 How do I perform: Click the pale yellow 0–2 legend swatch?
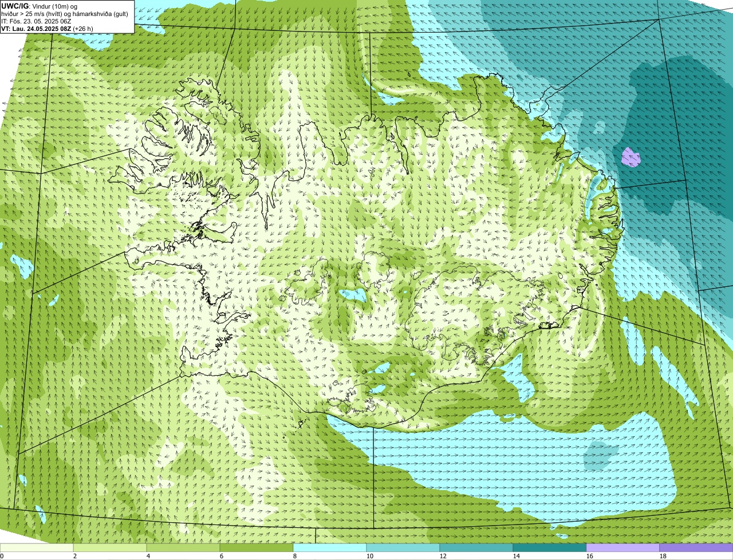pos(37,548)
